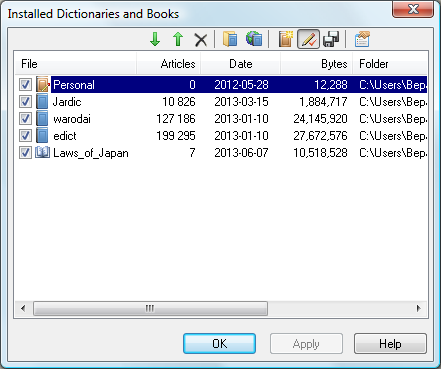441x369 pixels.
Task: Click the date 2013-03-15
Action: pyautogui.click(x=241, y=102)
